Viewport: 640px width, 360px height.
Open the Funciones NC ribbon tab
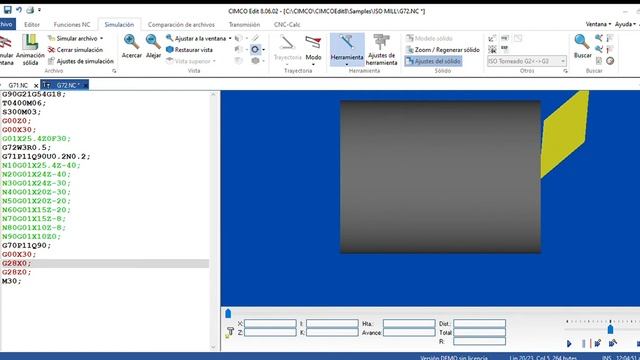(72, 24)
